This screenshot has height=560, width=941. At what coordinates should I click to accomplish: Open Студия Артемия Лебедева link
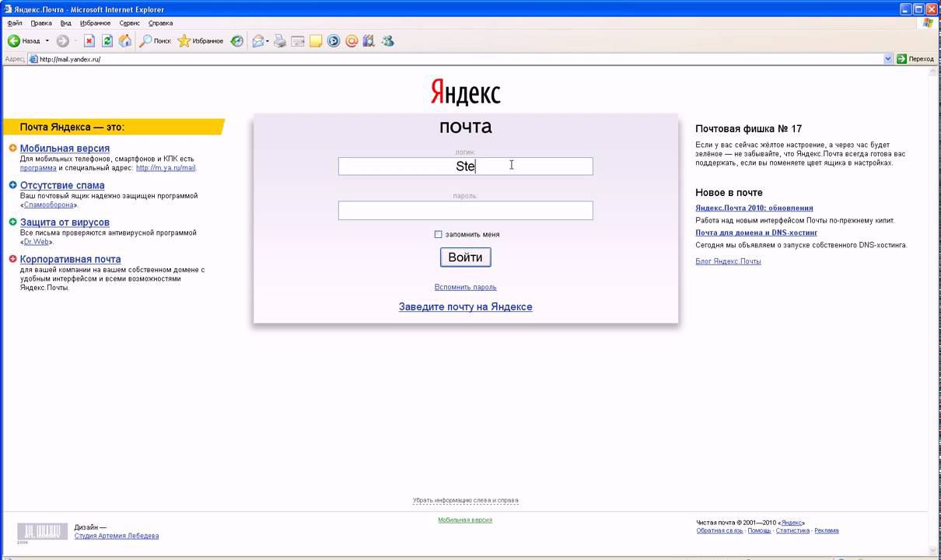click(x=117, y=536)
